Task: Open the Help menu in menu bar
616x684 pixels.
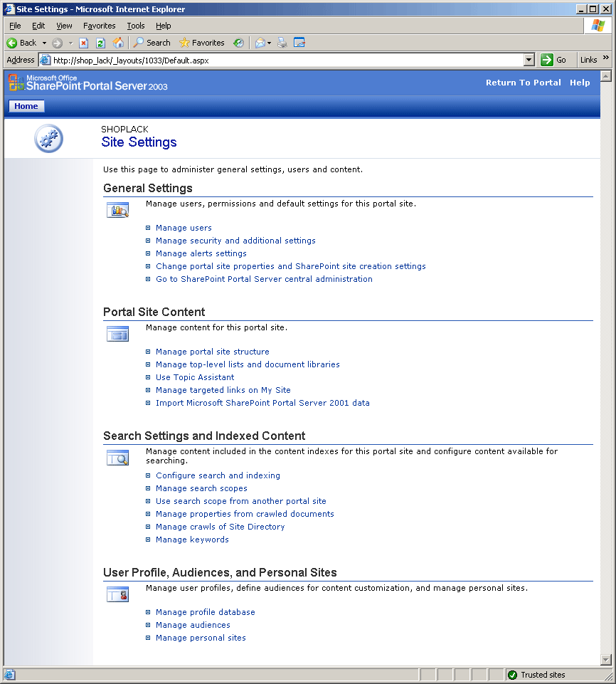Action: pyautogui.click(x=164, y=26)
